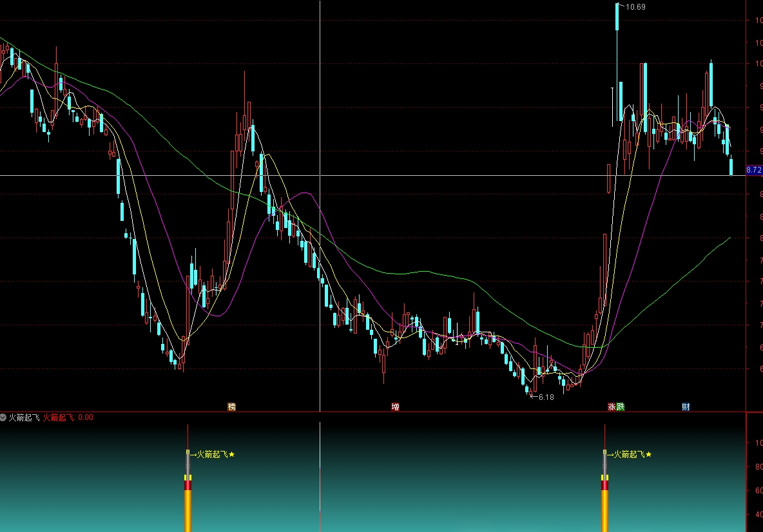Click the 10.69 high price label

point(635,7)
